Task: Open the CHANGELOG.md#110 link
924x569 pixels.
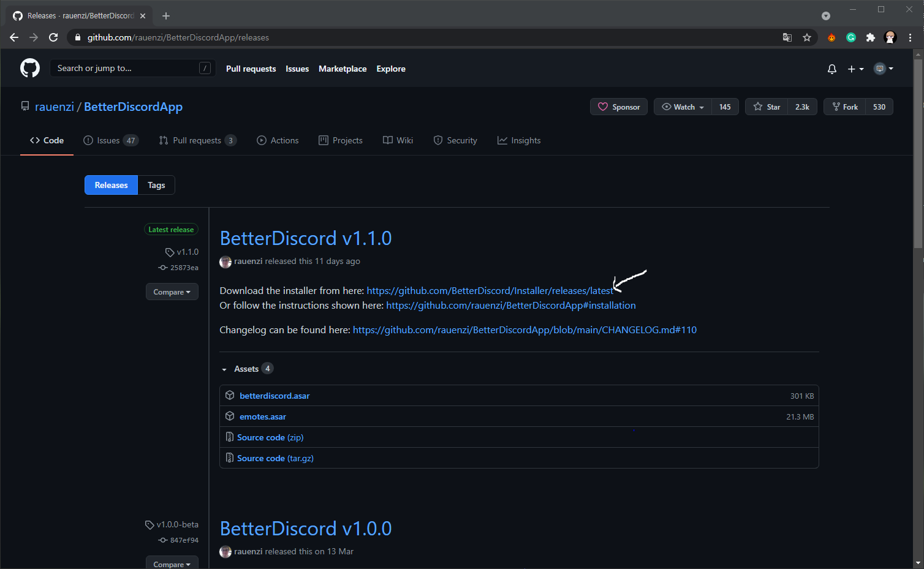Action: coord(524,330)
